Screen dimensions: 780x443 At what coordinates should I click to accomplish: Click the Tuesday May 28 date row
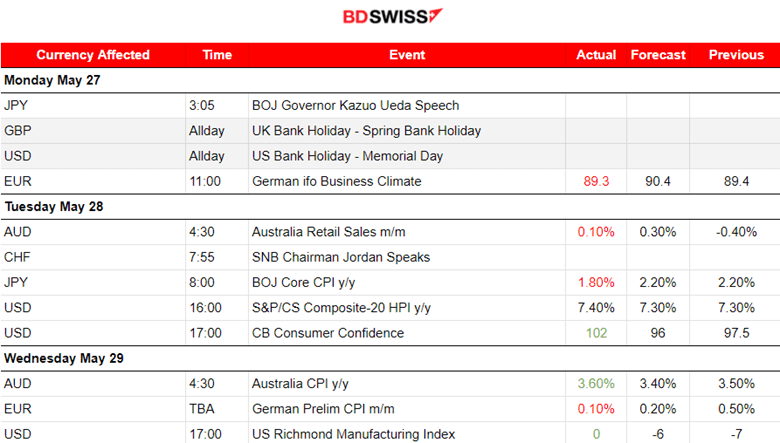tap(54, 207)
